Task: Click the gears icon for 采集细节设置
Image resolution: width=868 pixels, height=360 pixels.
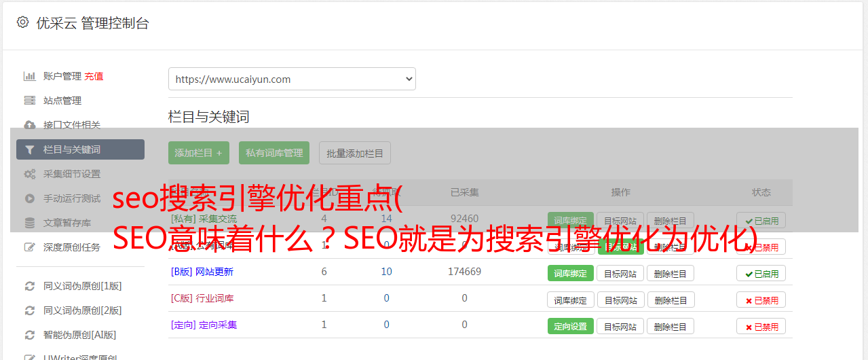Action: [x=29, y=174]
